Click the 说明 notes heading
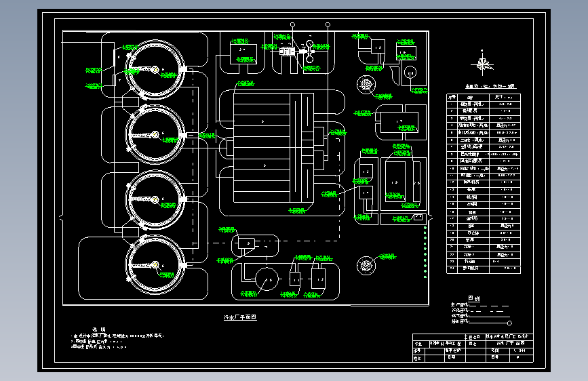This screenshot has height=381, width=588. (x=99, y=329)
